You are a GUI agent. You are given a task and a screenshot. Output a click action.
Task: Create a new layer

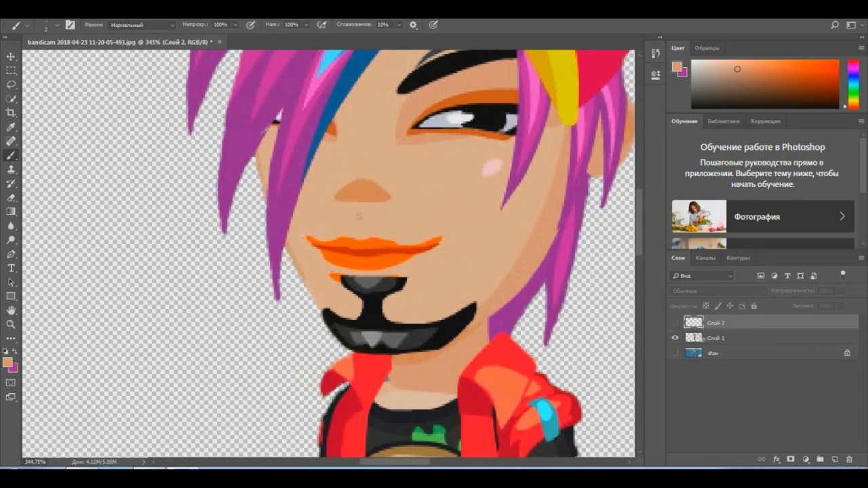pyautogui.click(x=835, y=460)
